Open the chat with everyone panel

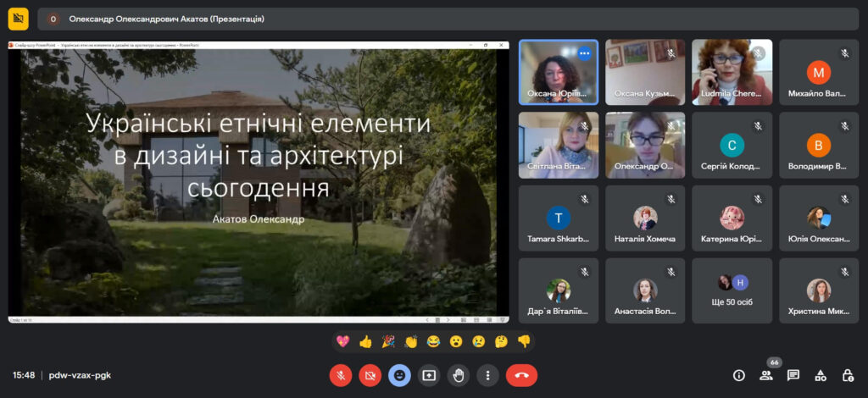pyautogui.click(x=793, y=375)
